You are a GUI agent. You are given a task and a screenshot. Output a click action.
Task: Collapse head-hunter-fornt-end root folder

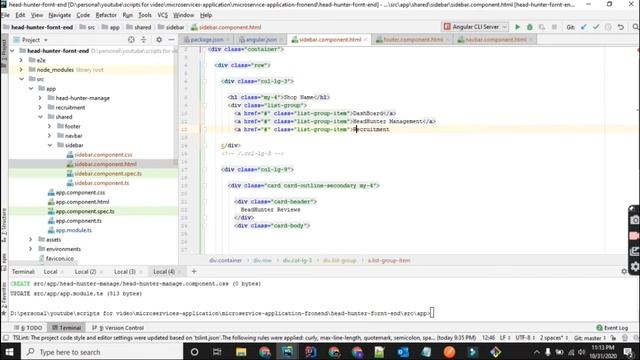point(12,51)
